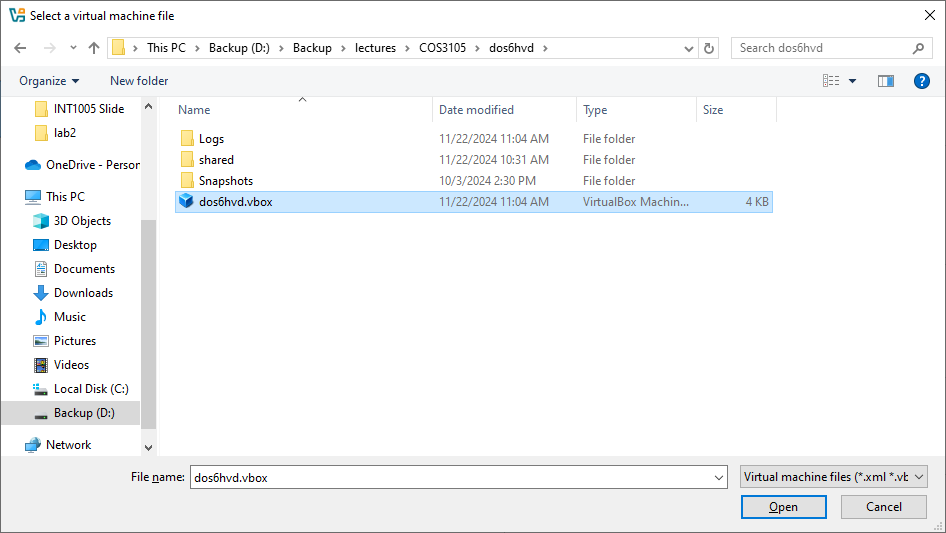Create a New folder

tap(139, 81)
